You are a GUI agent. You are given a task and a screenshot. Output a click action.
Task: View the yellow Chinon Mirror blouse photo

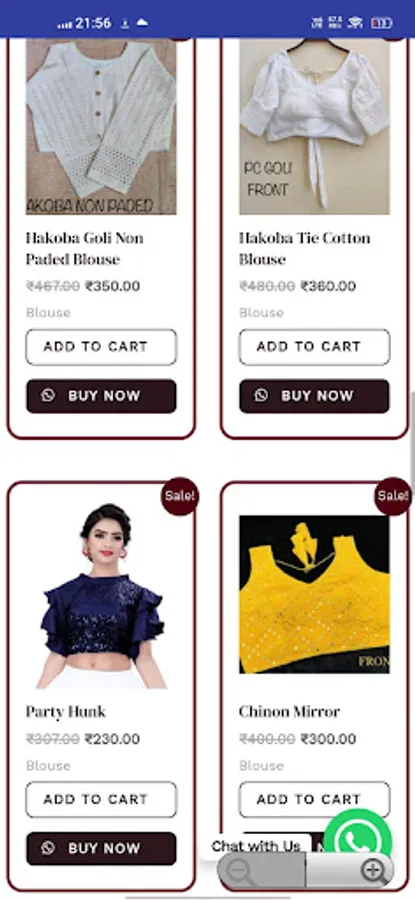(x=315, y=594)
